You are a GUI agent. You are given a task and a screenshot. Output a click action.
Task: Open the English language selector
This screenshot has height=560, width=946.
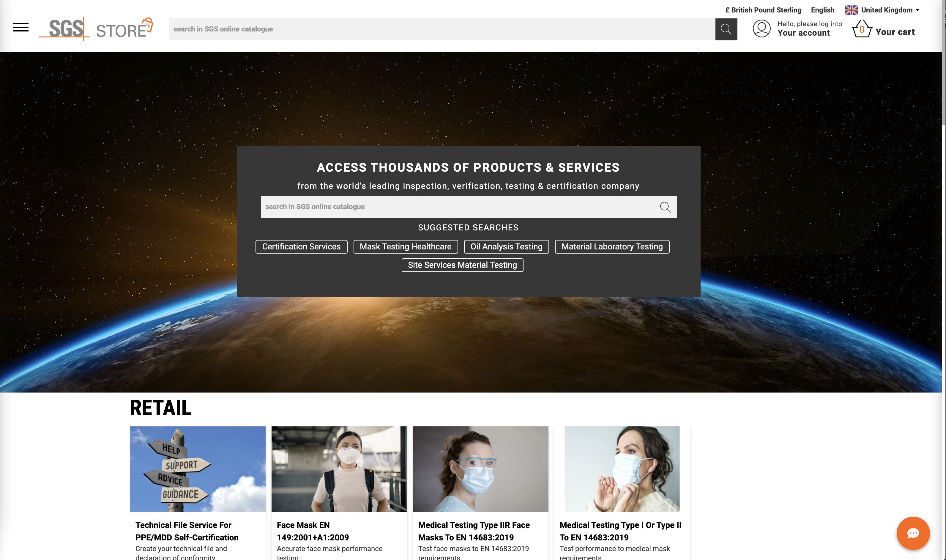coord(823,10)
